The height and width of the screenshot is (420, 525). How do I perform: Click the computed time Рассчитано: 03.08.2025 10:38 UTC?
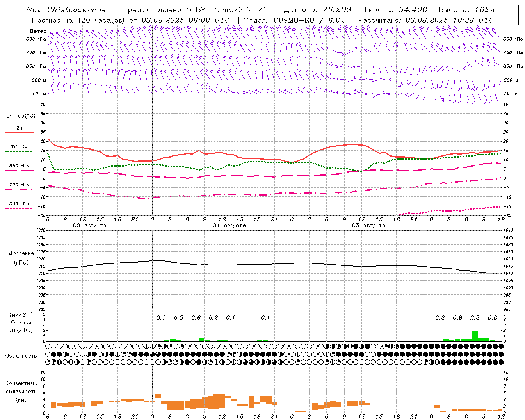pos(426,20)
